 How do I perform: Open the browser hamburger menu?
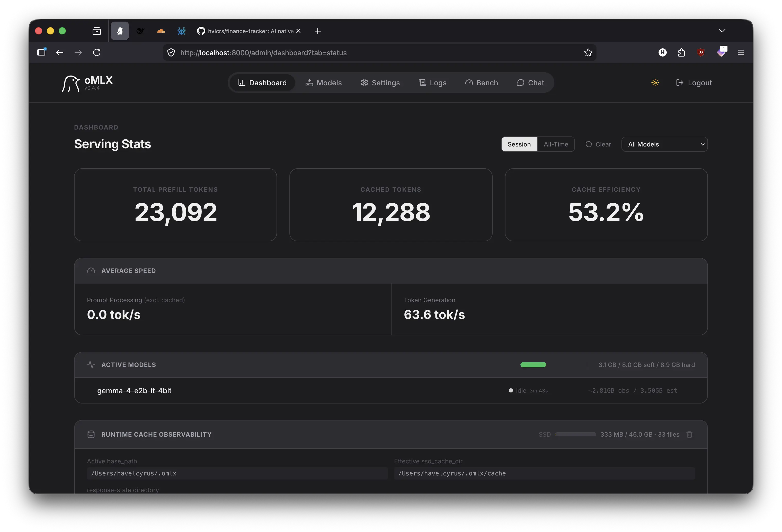click(741, 52)
